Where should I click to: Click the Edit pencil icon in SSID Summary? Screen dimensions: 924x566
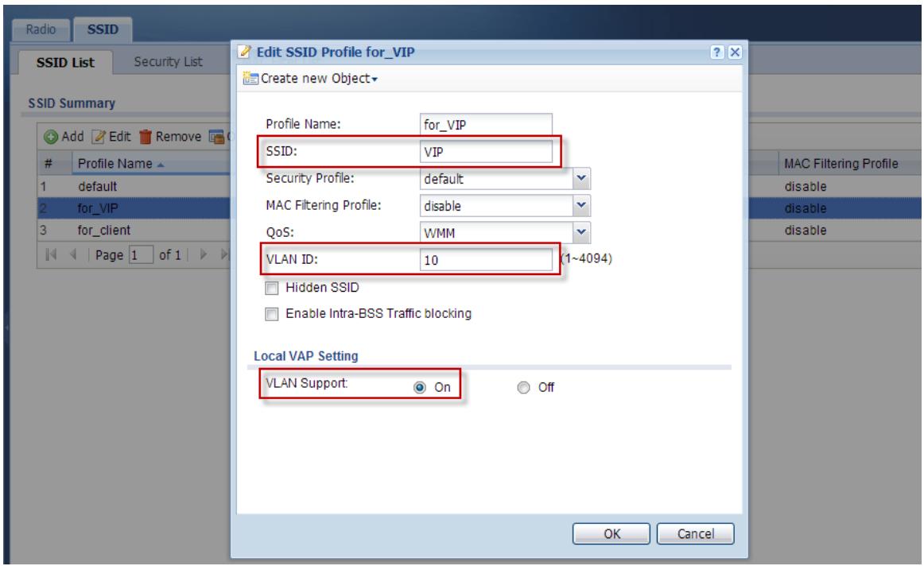coord(98,137)
